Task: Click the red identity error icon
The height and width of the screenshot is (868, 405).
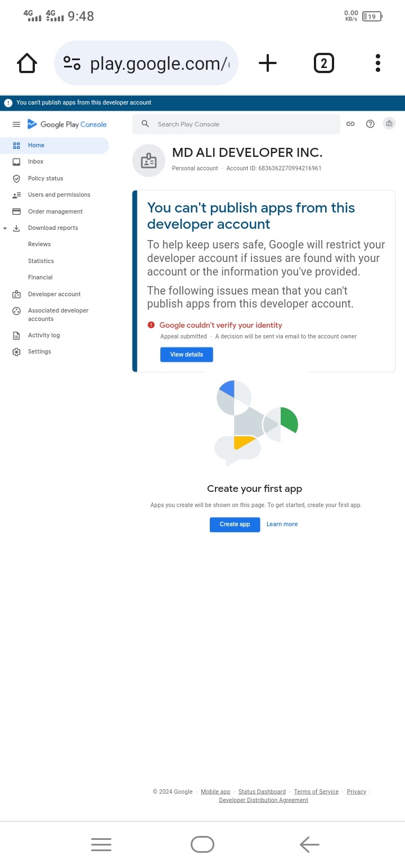Action: coord(151,325)
